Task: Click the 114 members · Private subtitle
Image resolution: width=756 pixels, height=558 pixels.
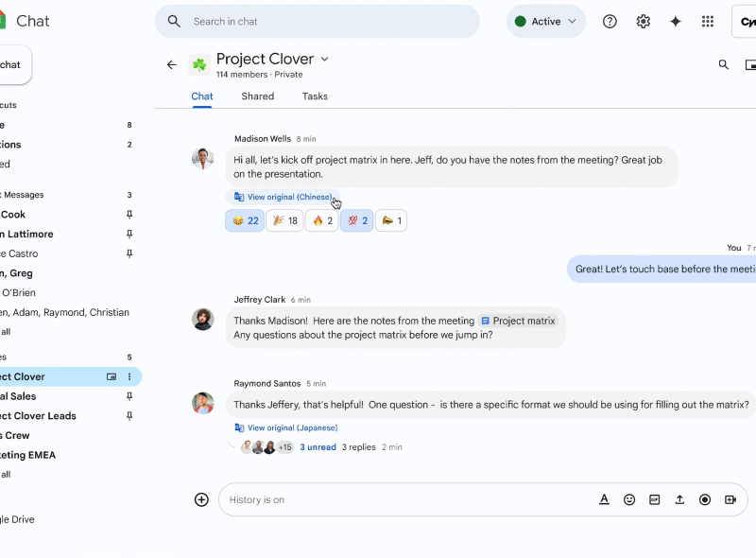Action: (x=259, y=75)
